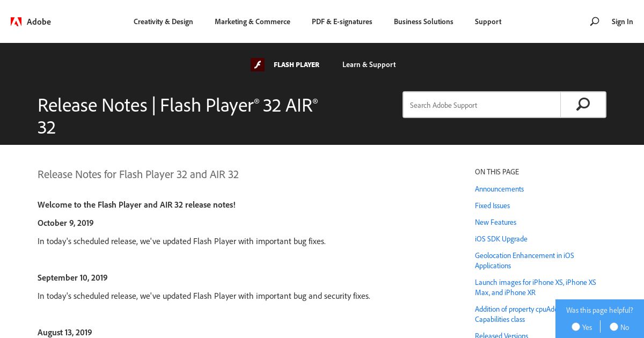This screenshot has height=338, width=644.
Task: Click 'Release Notes for Flash Player 32' heading
Action: click(138, 174)
